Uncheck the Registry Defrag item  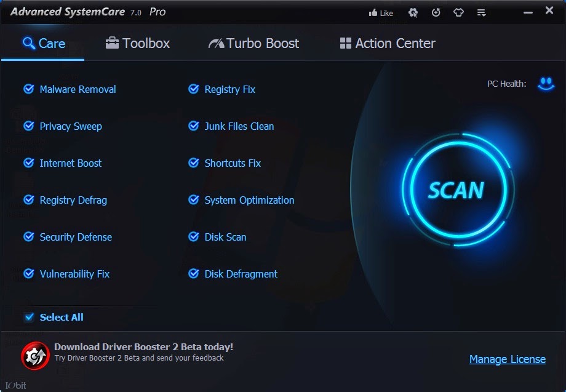tap(28, 200)
